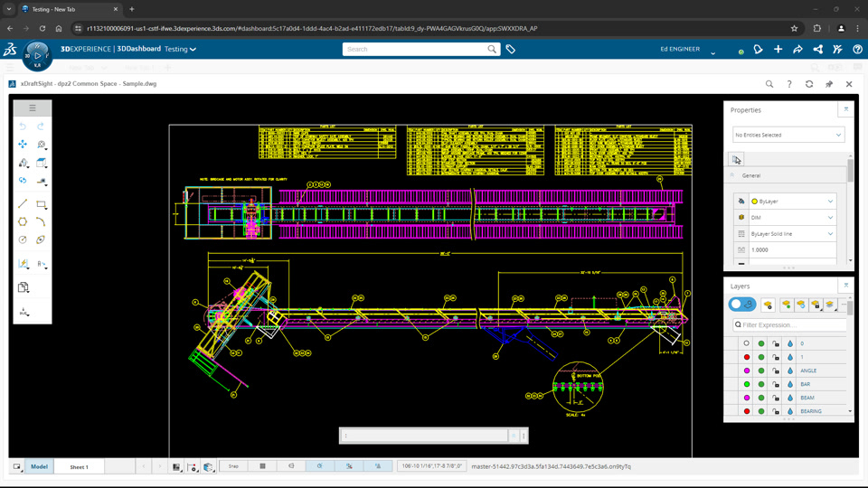This screenshot has width=868, height=488.
Task: Select the Zoom magnifier tool
Action: 41,145
